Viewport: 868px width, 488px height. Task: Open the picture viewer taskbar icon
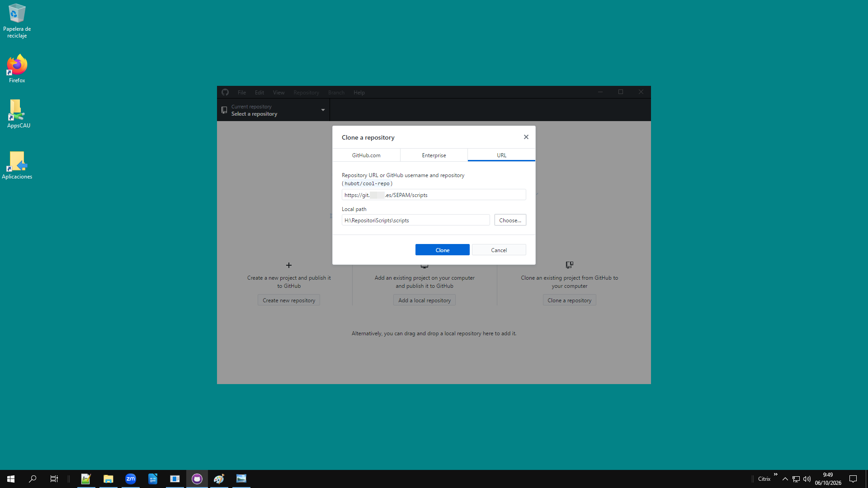[x=241, y=479]
